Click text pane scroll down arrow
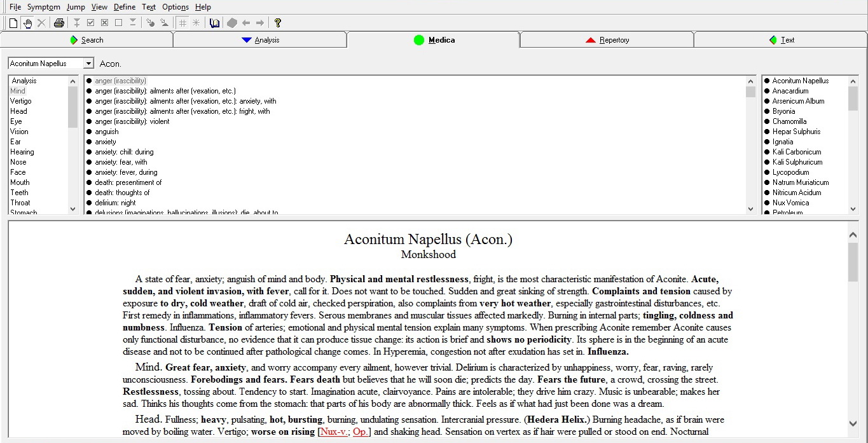Image resolution: width=868 pixels, height=443 pixels. pos(853,423)
